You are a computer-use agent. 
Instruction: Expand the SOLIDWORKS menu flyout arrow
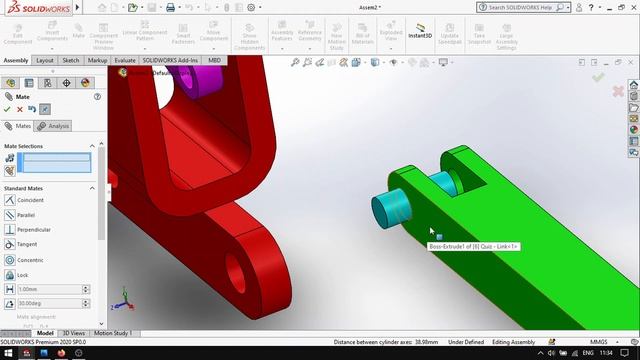77,7
